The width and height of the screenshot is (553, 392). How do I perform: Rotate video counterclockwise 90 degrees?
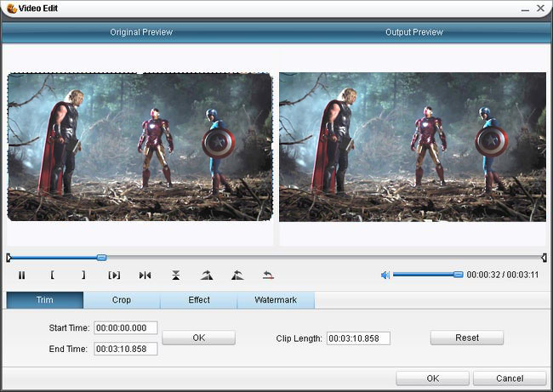point(237,275)
